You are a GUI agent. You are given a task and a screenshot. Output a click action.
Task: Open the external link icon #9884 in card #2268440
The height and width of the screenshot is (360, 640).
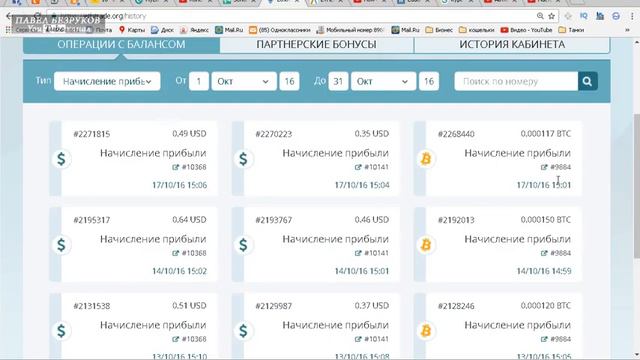(x=544, y=167)
